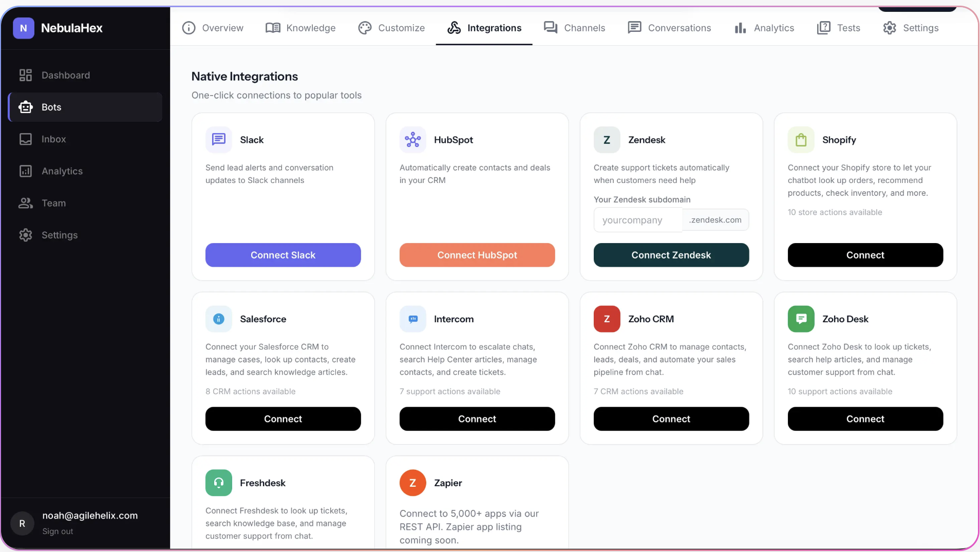Click the Connect Zendesk button
This screenshot has width=980, height=552.
[x=671, y=255]
